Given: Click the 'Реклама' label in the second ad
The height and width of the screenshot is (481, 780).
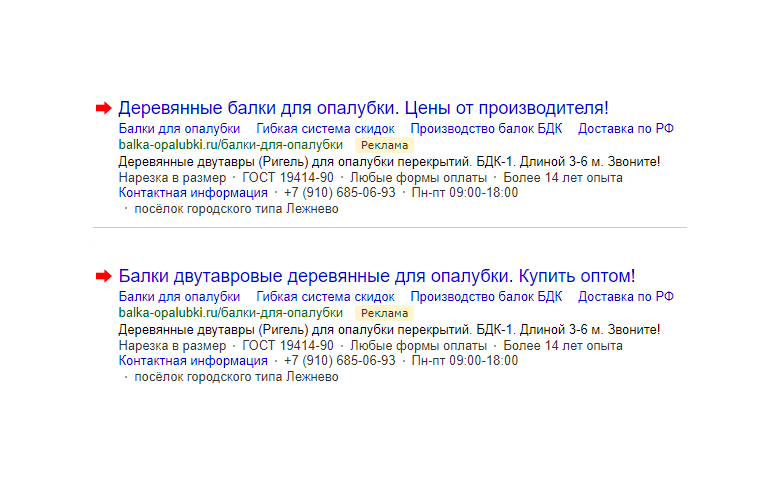Looking at the screenshot, I should (x=385, y=313).
